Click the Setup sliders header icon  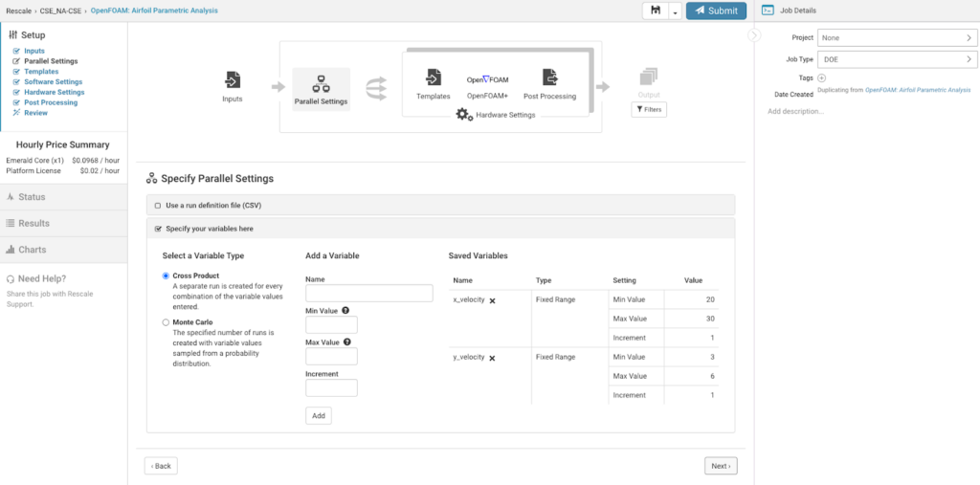click(12, 35)
